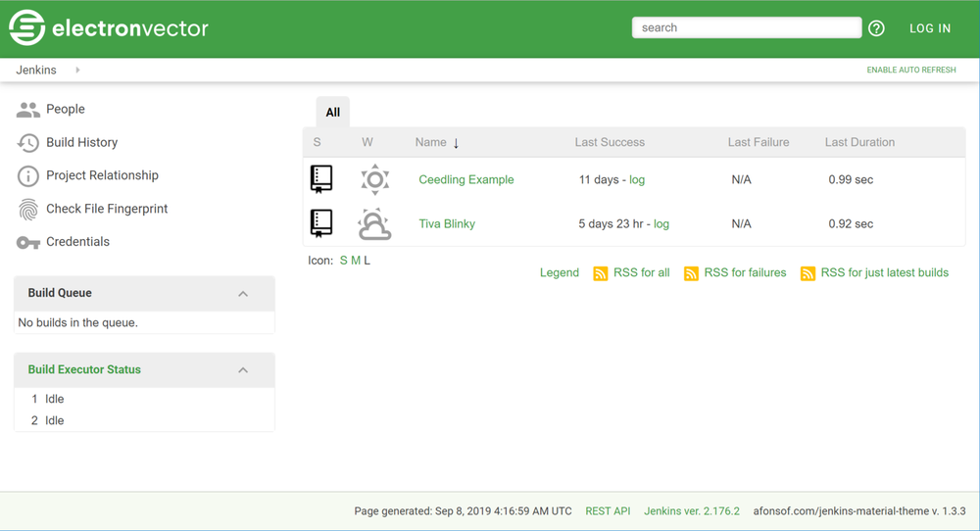
Task: Click Tiva Blinky cloudy weather icon
Action: point(374,224)
